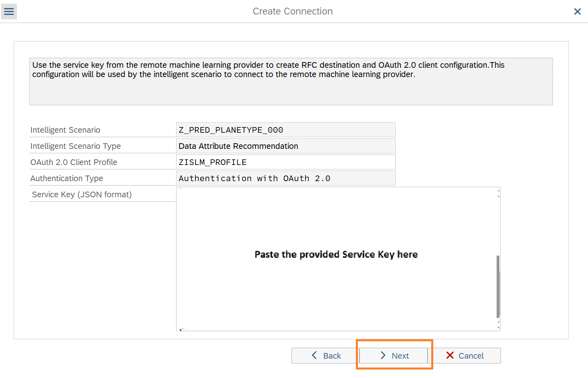Go back using the Back button
588x378 pixels.
[x=325, y=355]
